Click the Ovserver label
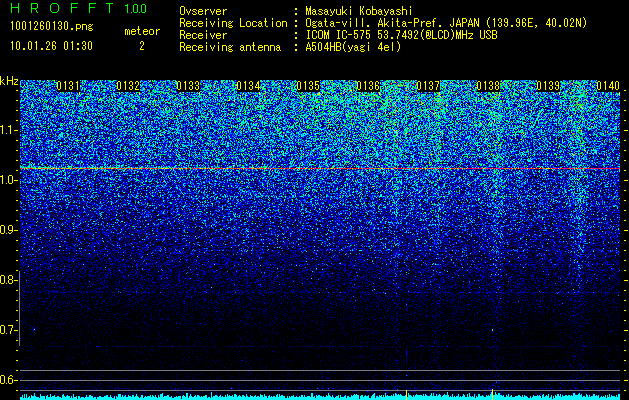 click(x=203, y=11)
